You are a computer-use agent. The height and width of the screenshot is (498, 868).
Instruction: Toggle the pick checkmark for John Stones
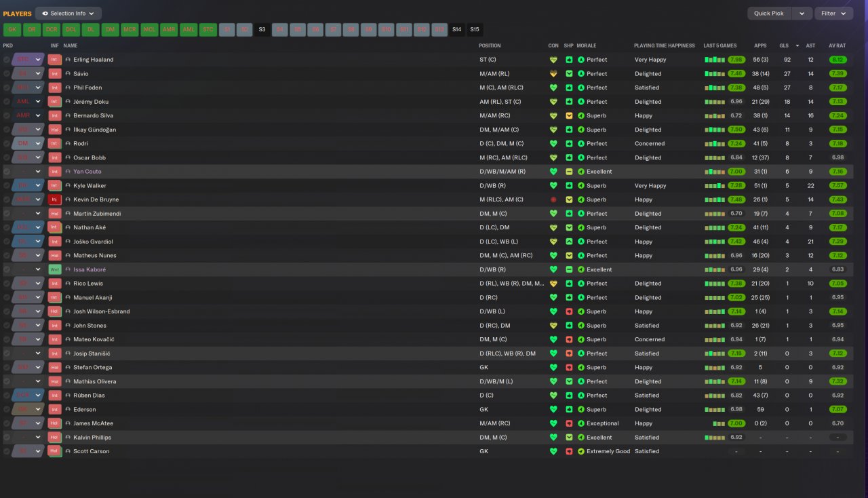point(7,326)
